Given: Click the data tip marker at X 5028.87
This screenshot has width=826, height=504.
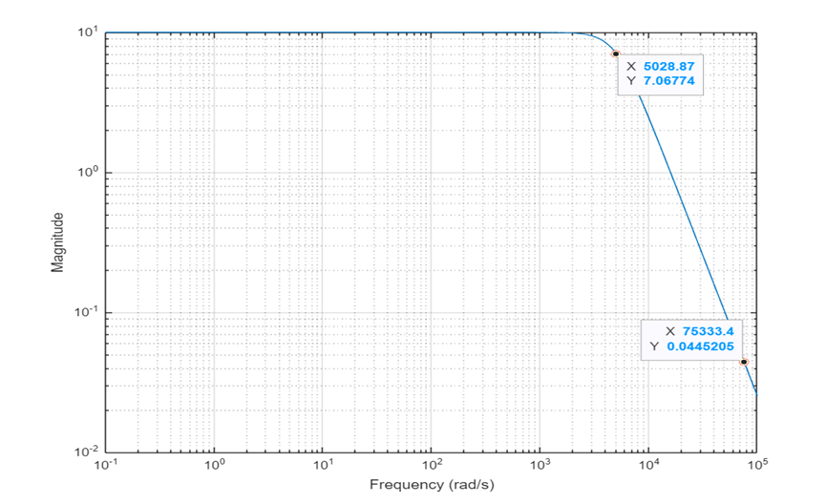Looking at the screenshot, I should click(616, 53).
